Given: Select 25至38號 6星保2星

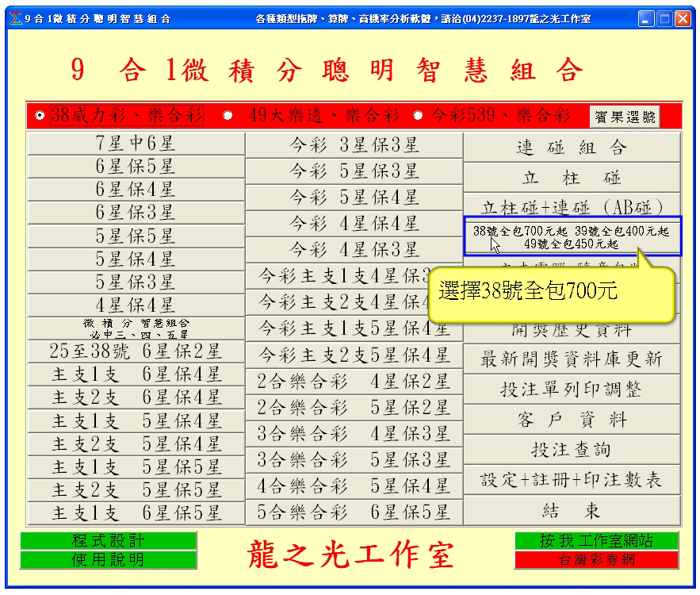Looking at the screenshot, I should click(x=136, y=351).
